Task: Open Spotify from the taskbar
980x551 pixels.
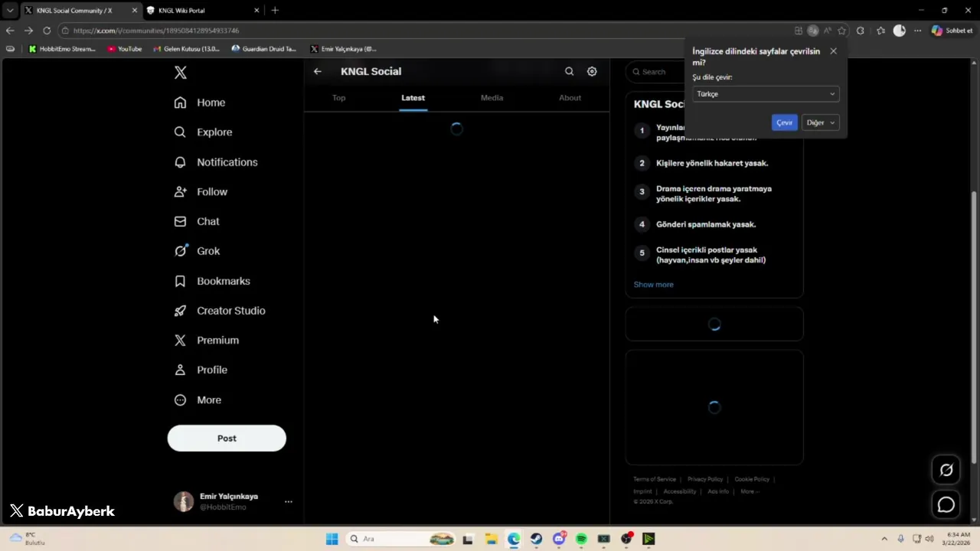Action: (581, 539)
